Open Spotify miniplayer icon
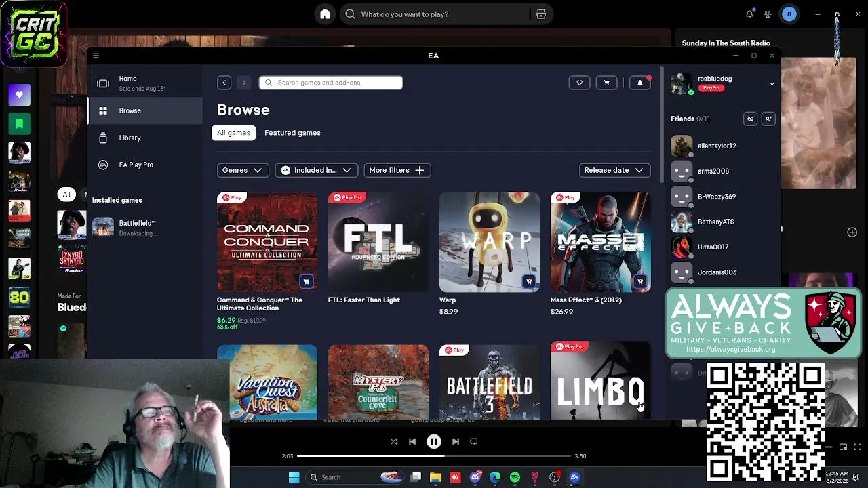The width and height of the screenshot is (868, 488). 843,447
